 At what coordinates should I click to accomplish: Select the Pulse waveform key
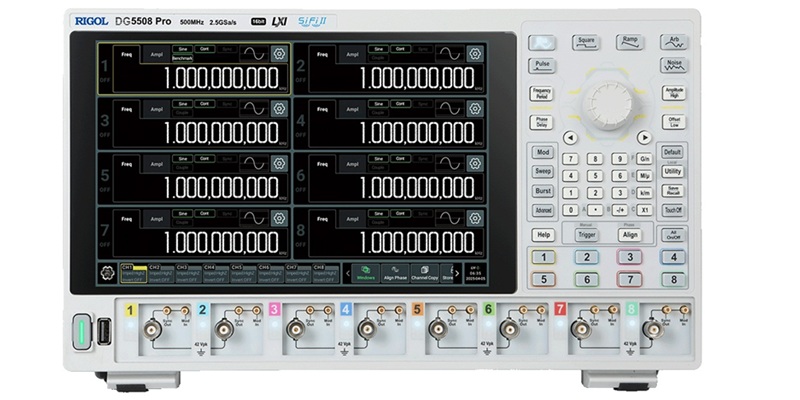542,66
